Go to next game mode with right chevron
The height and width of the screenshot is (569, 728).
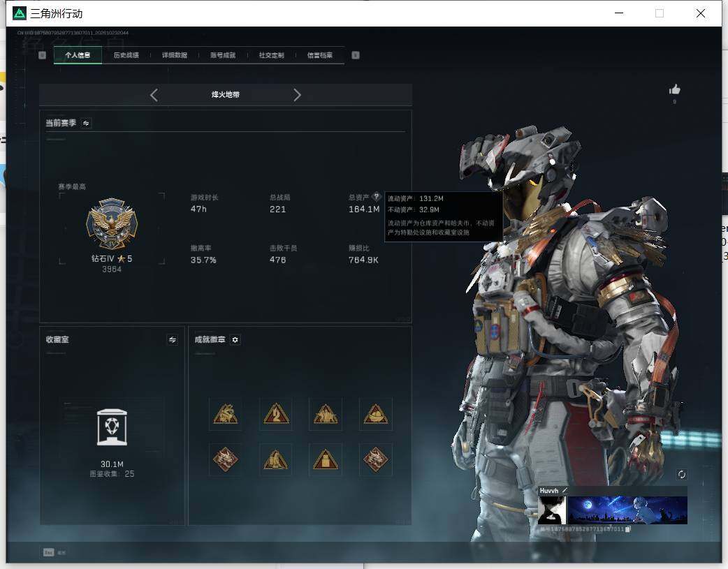click(x=297, y=95)
